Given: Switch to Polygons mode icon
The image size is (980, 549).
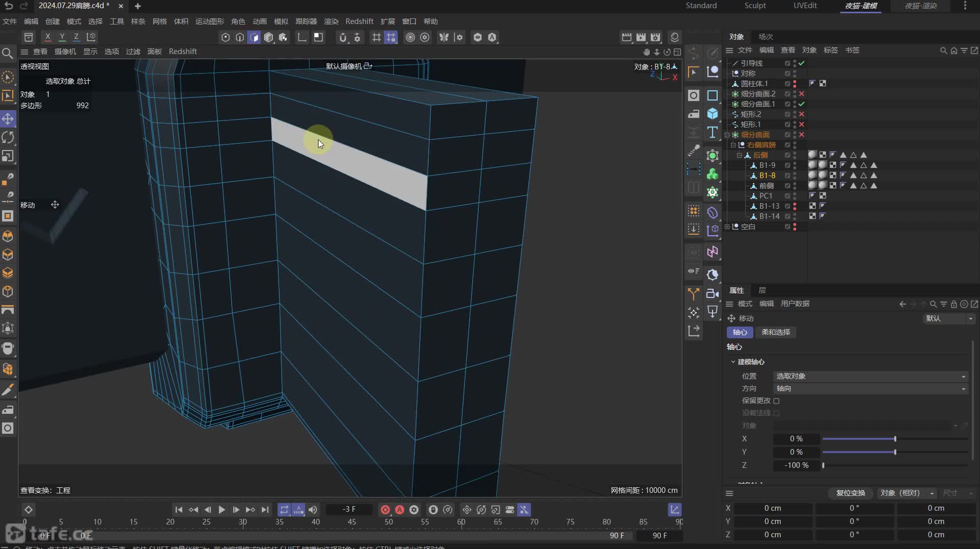Looking at the screenshot, I should coord(254,37).
